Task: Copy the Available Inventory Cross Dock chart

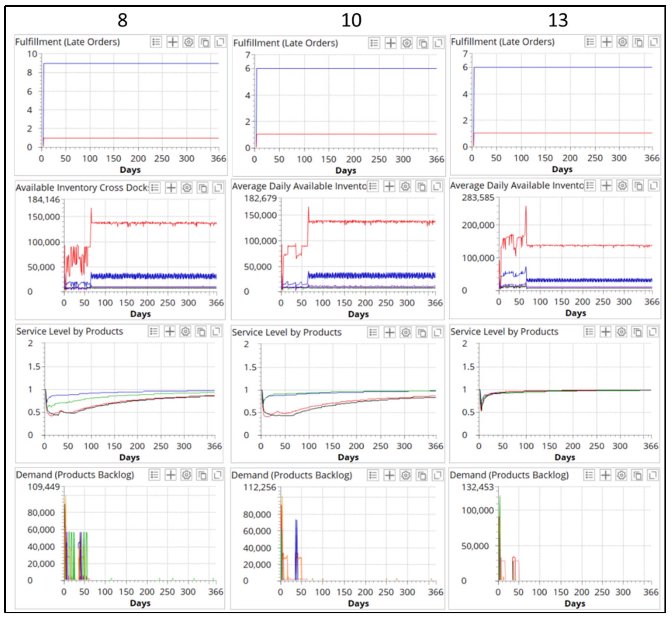Action: point(203,188)
